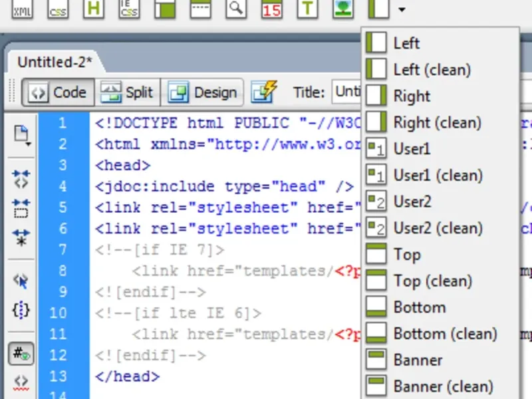Choose User2 (clean) menu entry
This screenshot has height=399, width=532.
(440, 228)
